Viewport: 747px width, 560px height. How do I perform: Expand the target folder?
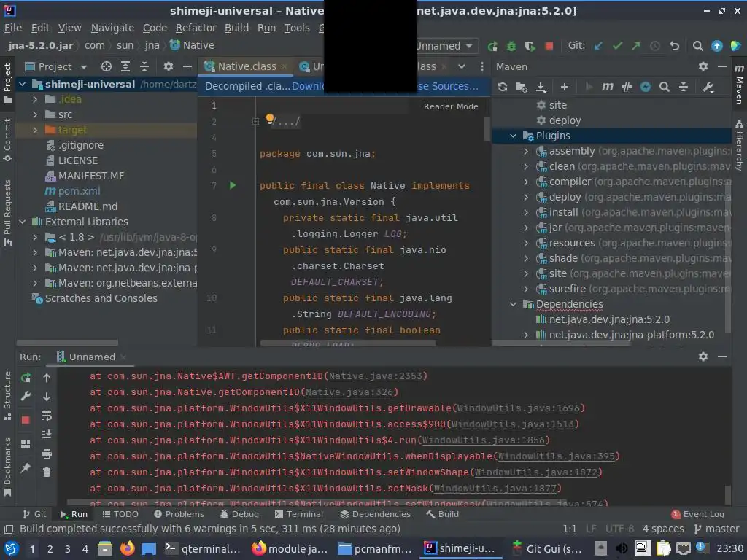click(x=35, y=130)
